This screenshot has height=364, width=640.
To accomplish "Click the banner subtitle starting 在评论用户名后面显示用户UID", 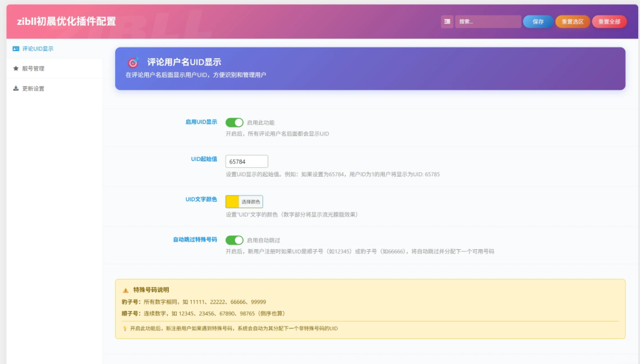I will tap(196, 75).
